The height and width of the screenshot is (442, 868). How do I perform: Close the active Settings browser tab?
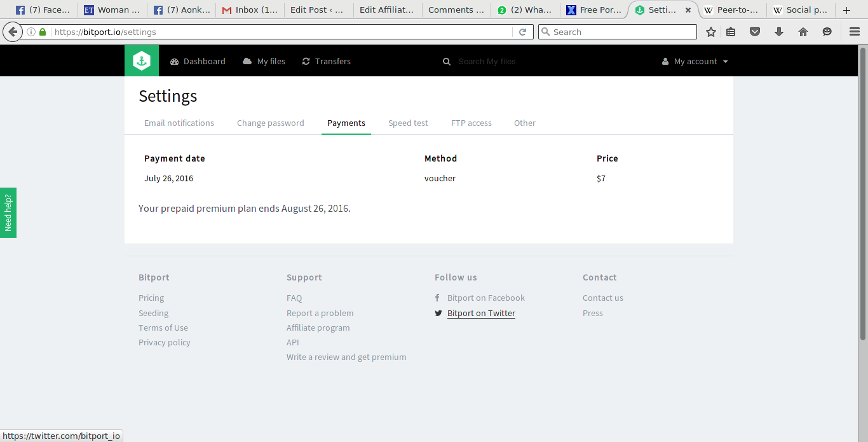tap(688, 10)
